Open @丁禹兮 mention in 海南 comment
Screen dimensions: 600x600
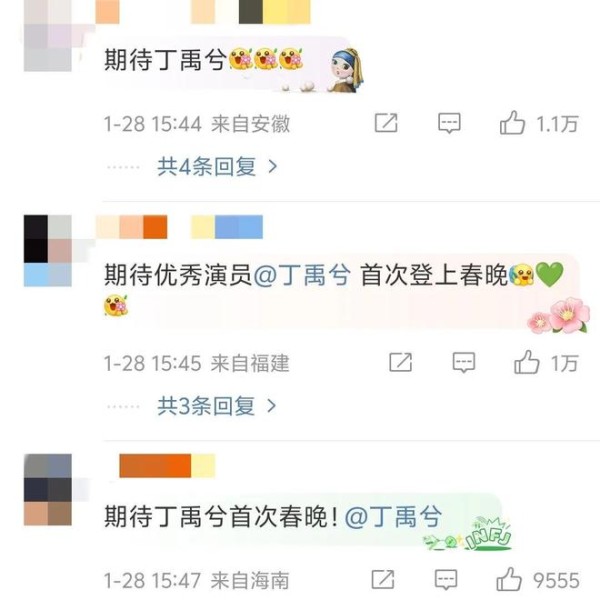coord(393,516)
